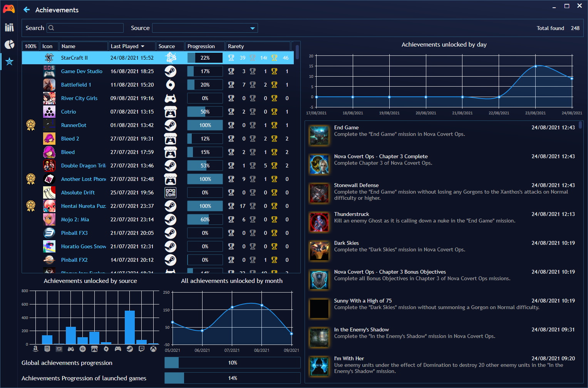Viewport: 588px width, 388px height.
Task: Click the achievements list vertical scrollbar
Action: click(x=580, y=125)
